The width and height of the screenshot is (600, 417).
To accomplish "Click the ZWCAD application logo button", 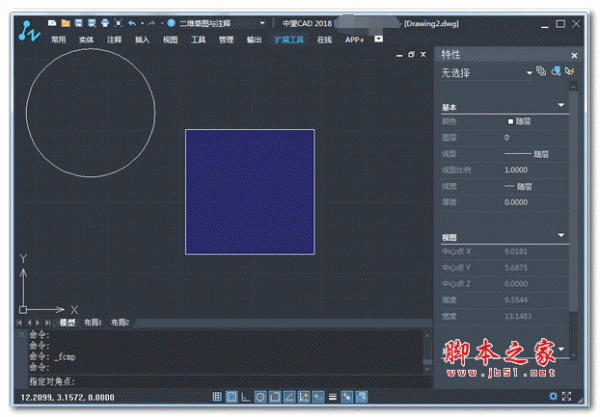I will point(27,31).
